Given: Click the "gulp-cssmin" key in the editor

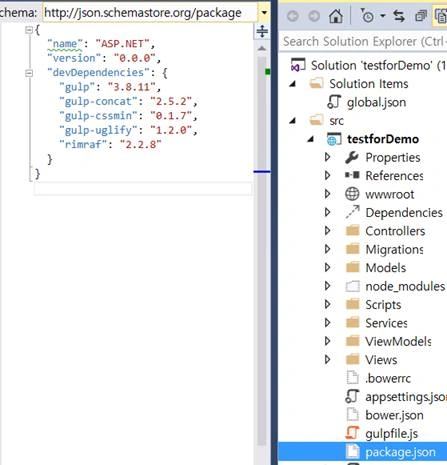Looking at the screenshot, I should (98, 116).
